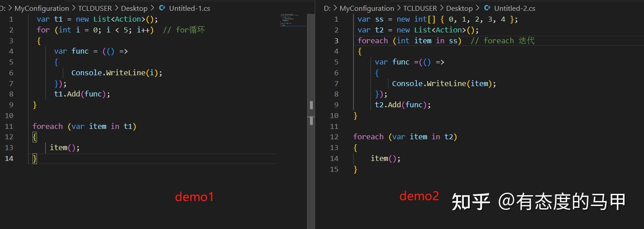The image size is (644, 229).
Task: Open the Desktop breadcrumb above Untitled-1.cs
Action: (134, 8)
